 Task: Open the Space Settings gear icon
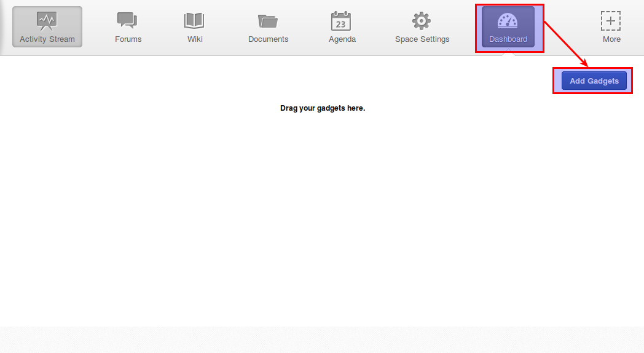pyautogui.click(x=422, y=20)
